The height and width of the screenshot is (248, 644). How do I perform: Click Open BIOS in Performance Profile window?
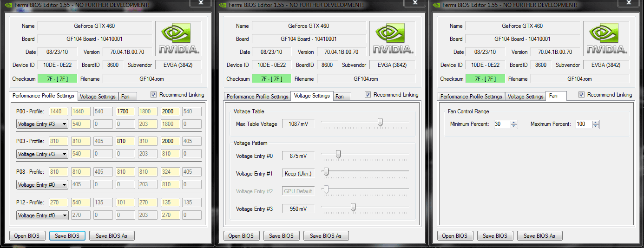click(27, 235)
